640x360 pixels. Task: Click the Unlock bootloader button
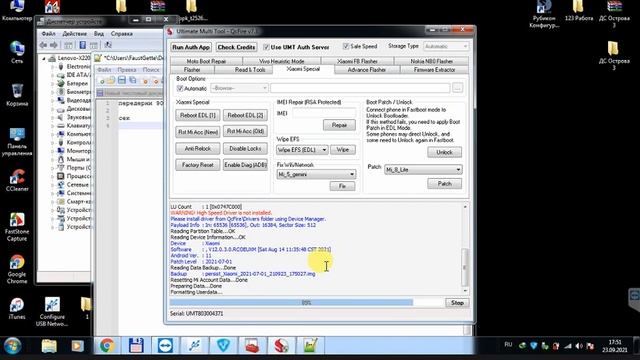click(x=444, y=152)
